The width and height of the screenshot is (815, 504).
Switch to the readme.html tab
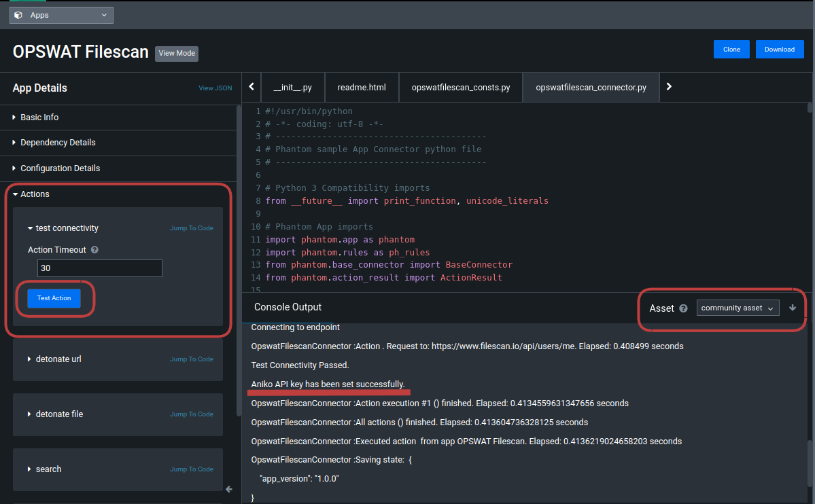[x=362, y=88]
